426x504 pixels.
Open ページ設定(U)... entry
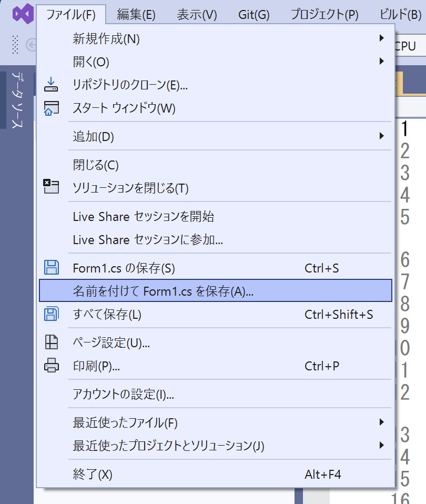(216, 342)
